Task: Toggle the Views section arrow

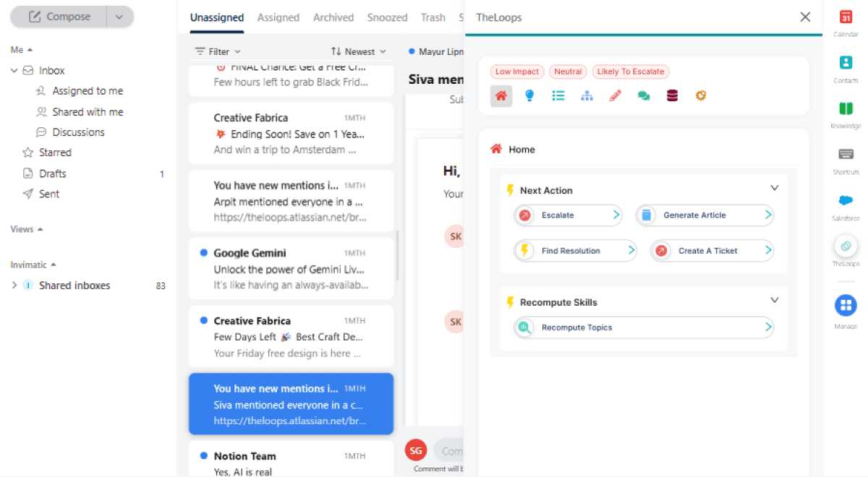Action: [40, 229]
